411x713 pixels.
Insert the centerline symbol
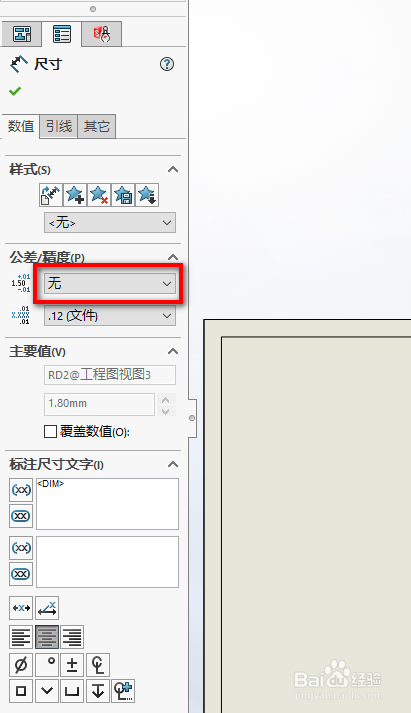pos(98,665)
